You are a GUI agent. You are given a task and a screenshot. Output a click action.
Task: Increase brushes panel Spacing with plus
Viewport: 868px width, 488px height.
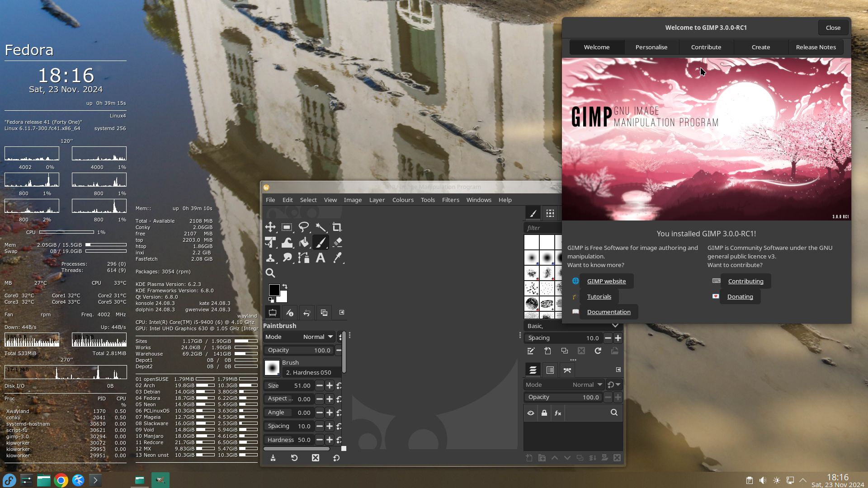[618, 338]
